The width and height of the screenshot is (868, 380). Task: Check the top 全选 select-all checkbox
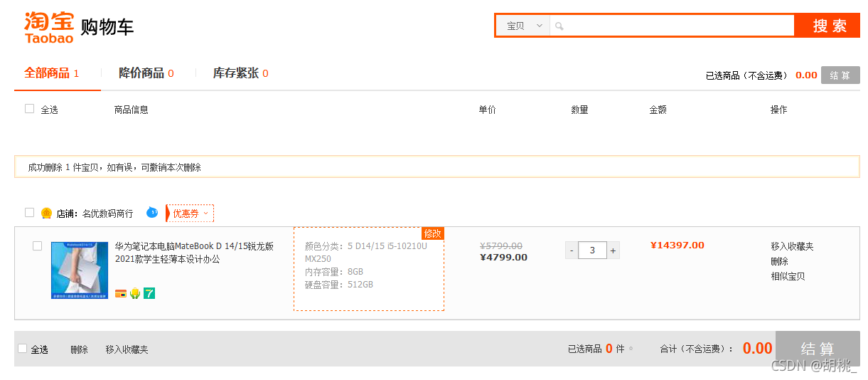click(30, 109)
